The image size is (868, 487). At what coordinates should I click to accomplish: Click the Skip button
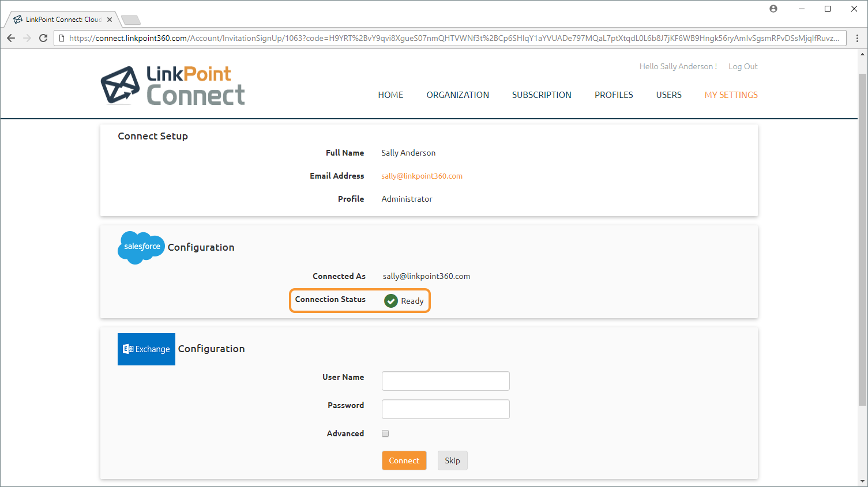click(453, 460)
